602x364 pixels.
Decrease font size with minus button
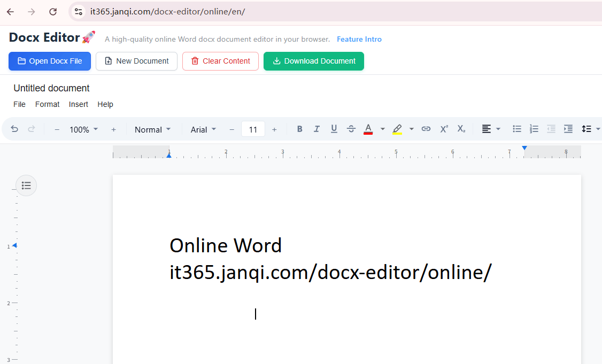232,130
